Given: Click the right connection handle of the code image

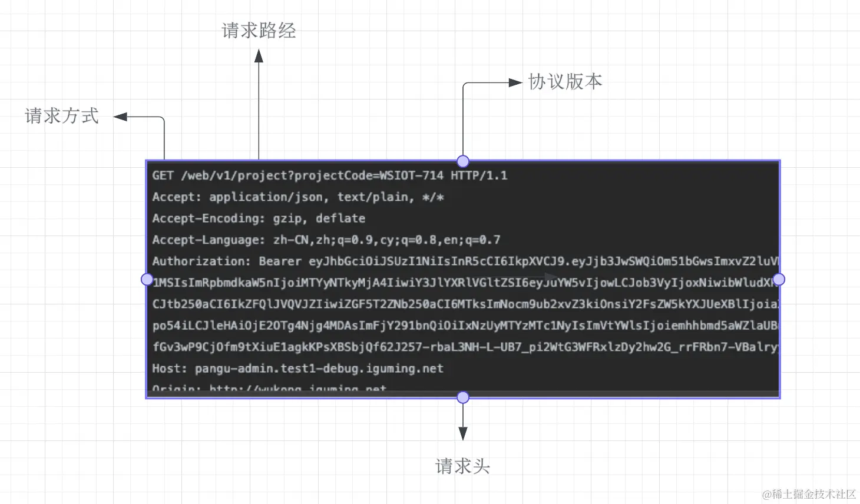Looking at the screenshot, I should (779, 279).
